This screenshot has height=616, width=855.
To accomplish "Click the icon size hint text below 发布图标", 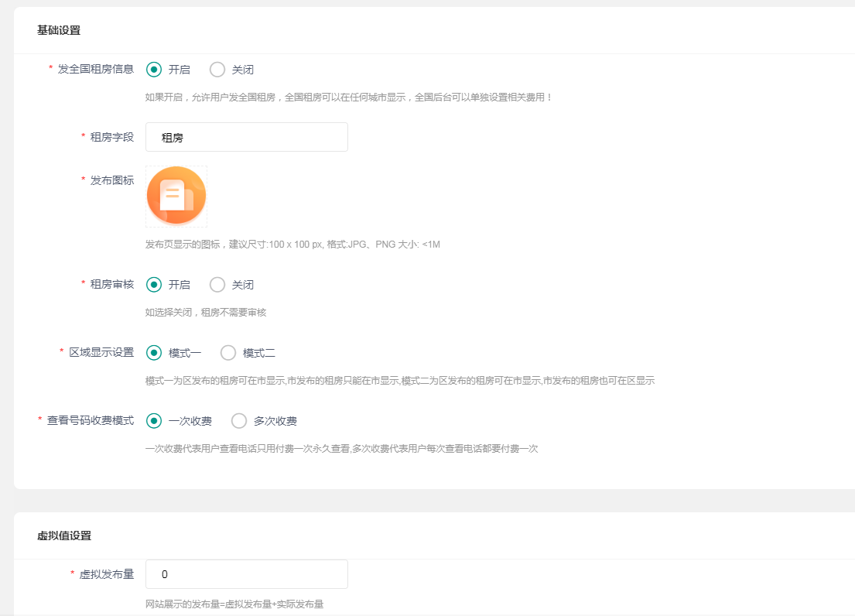I will pyautogui.click(x=292, y=245).
